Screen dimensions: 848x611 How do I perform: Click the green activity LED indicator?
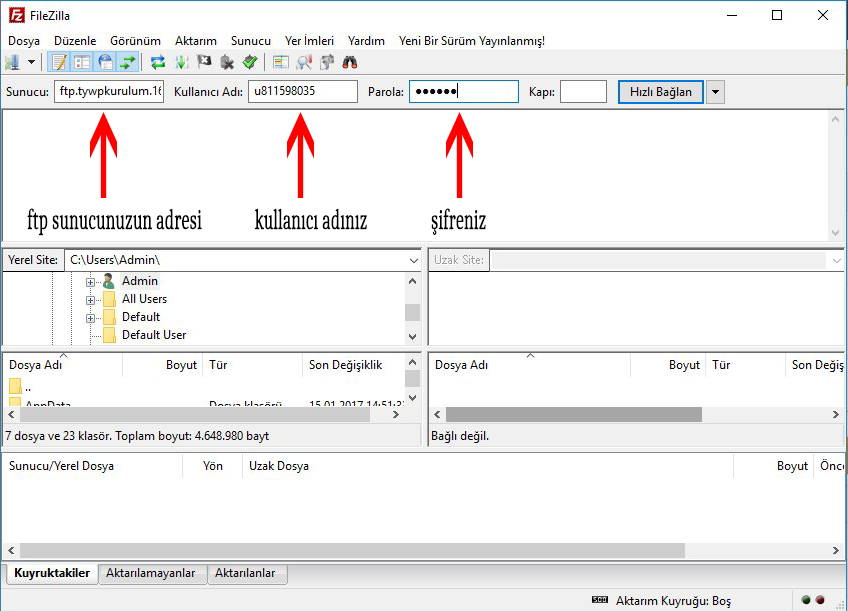pos(806,600)
